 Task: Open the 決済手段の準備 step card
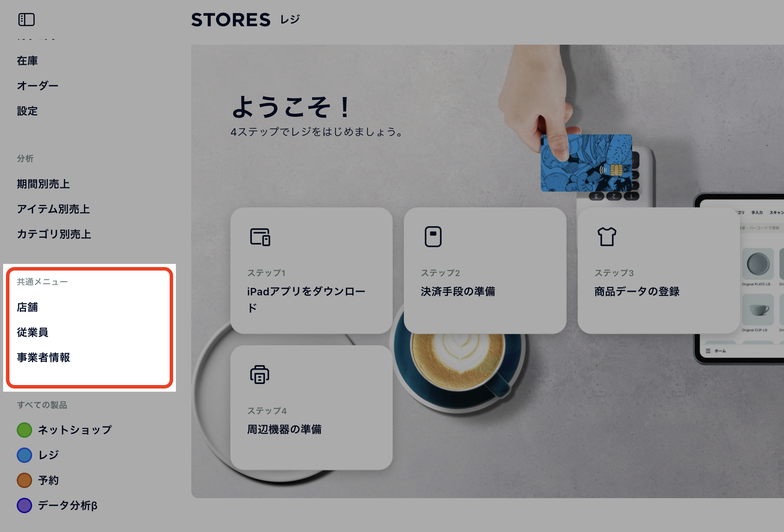point(485,271)
